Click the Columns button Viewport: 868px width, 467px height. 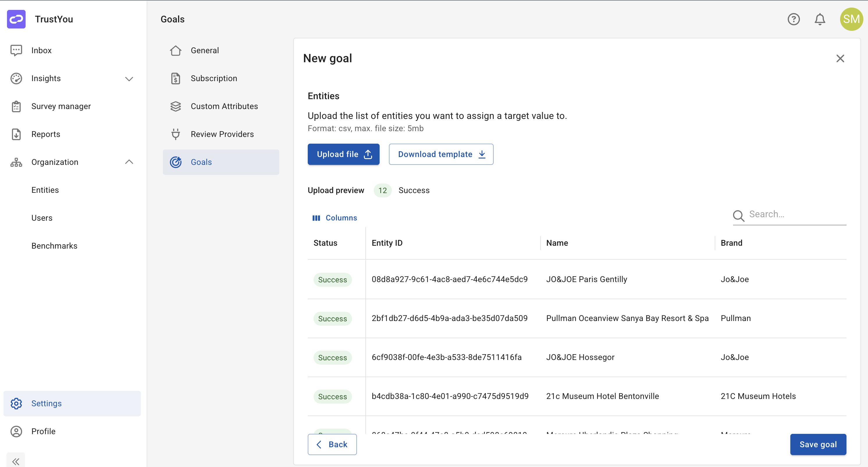tap(334, 218)
